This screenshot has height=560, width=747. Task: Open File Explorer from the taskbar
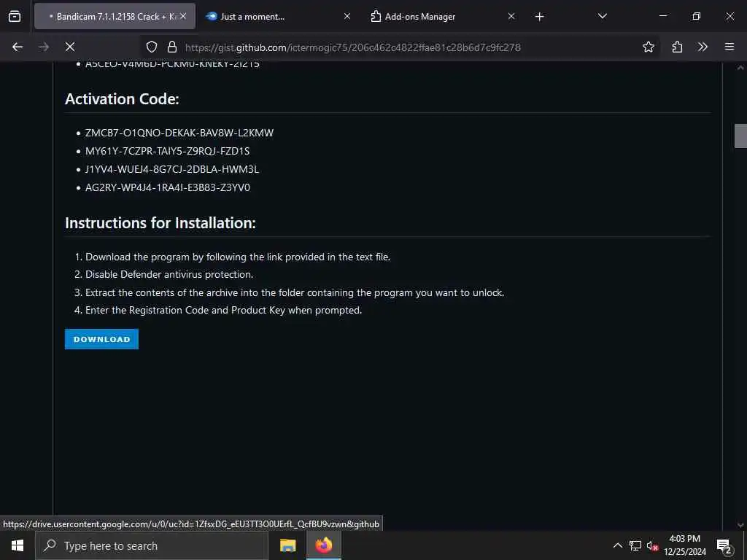tap(287, 545)
